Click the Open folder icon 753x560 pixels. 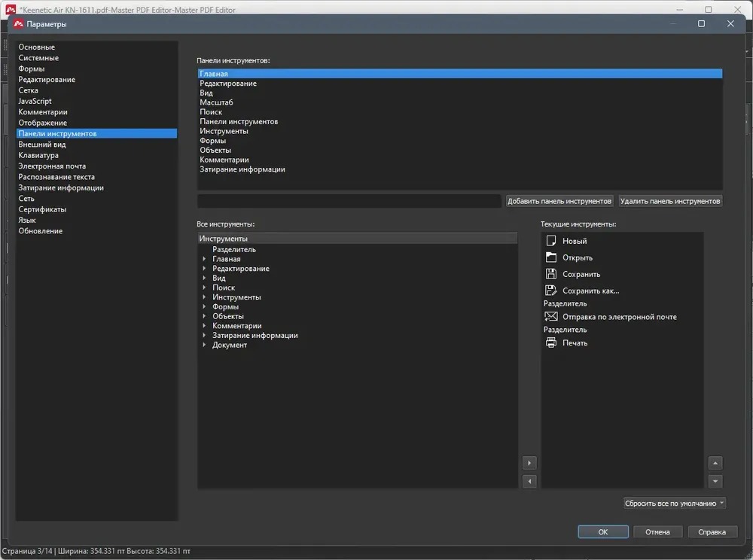click(x=551, y=257)
